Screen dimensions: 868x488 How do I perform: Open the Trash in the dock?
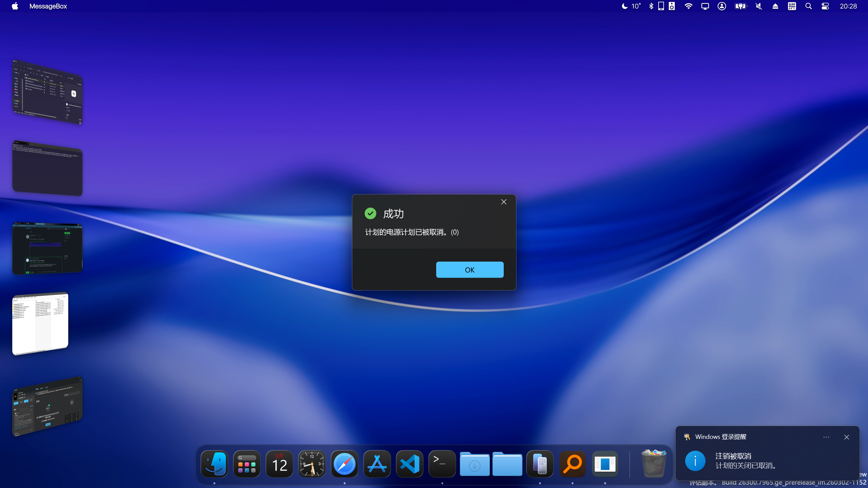pyautogui.click(x=654, y=464)
